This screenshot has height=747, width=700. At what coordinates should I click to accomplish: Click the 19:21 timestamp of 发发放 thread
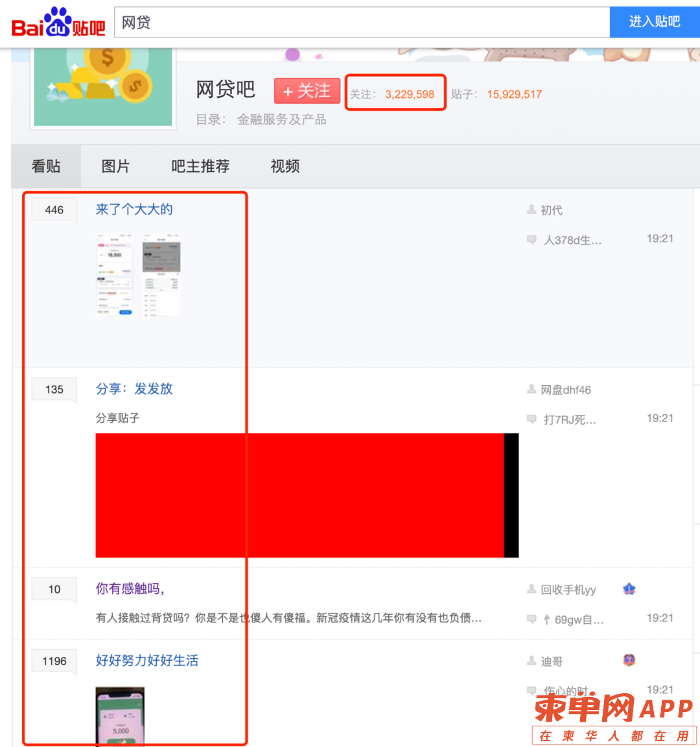coord(660,418)
